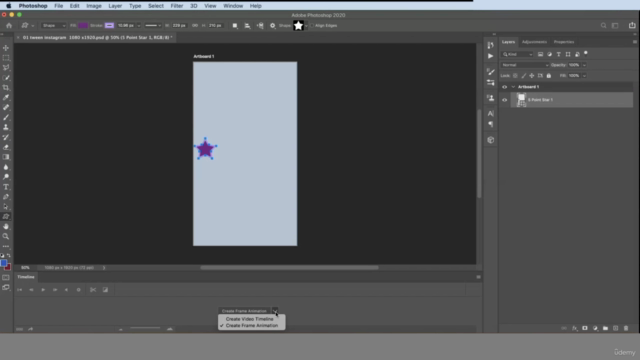Image resolution: width=640 pixels, height=360 pixels.
Task: Toggle lock all for layer
Action: point(549,76)
